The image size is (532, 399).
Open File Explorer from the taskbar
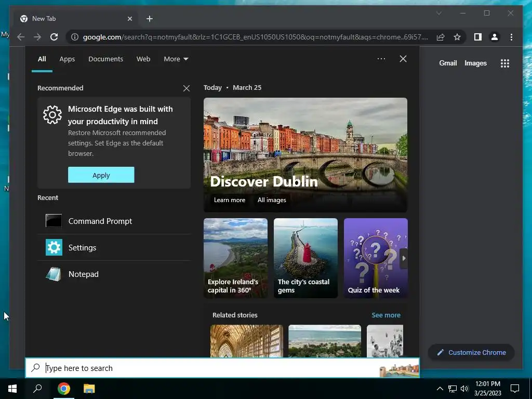89,389
